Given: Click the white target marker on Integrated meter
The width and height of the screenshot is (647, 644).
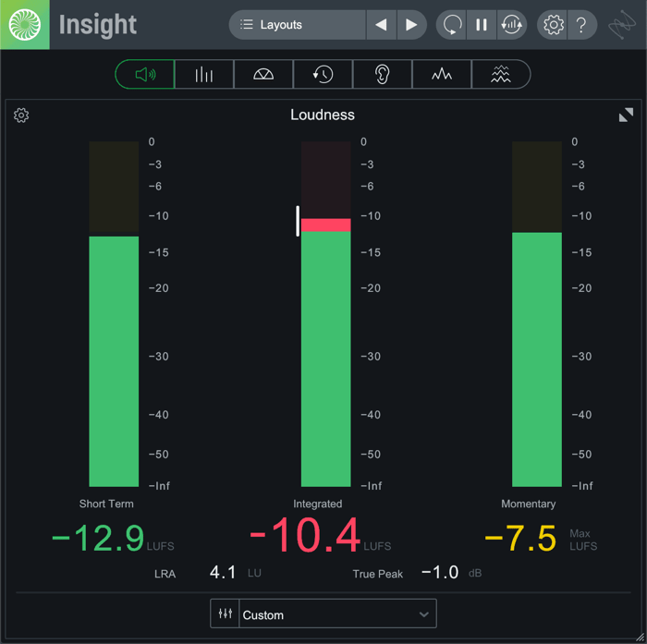Looking at the screenshot, I should tap(298, 221).
